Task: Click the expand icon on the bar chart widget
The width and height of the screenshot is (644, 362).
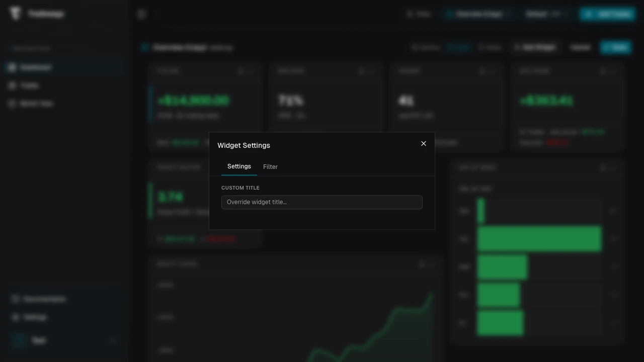Action: coord(612,167)
